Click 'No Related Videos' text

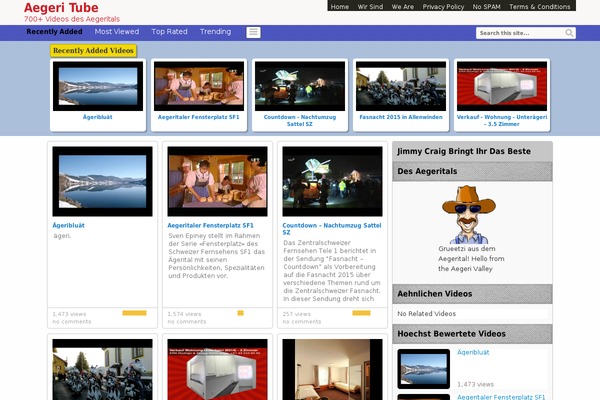pyautogui.click(x=426, y=313)
